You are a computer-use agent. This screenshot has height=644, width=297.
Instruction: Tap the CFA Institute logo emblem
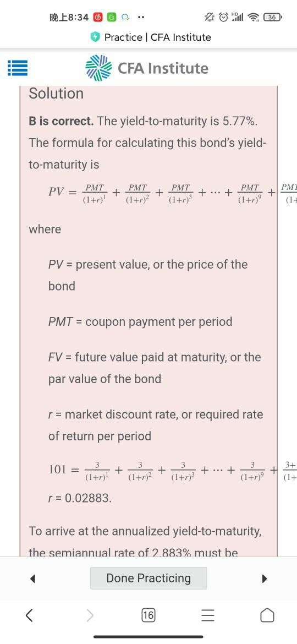click(98, 68)
